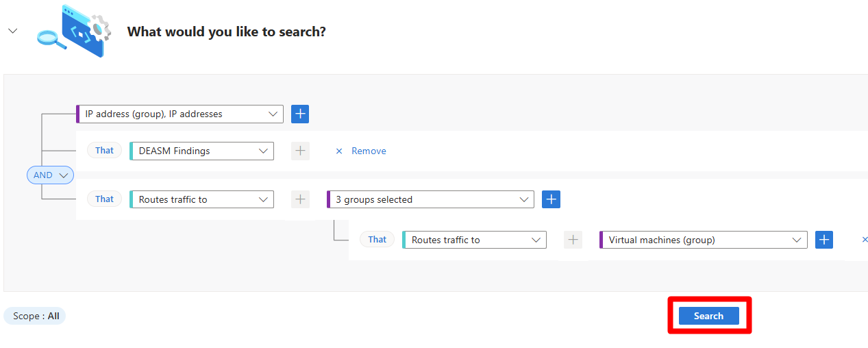Click grey plus beside DEASM Findings
The height and width of the screenshot is (348, 868).
[300, 151]
